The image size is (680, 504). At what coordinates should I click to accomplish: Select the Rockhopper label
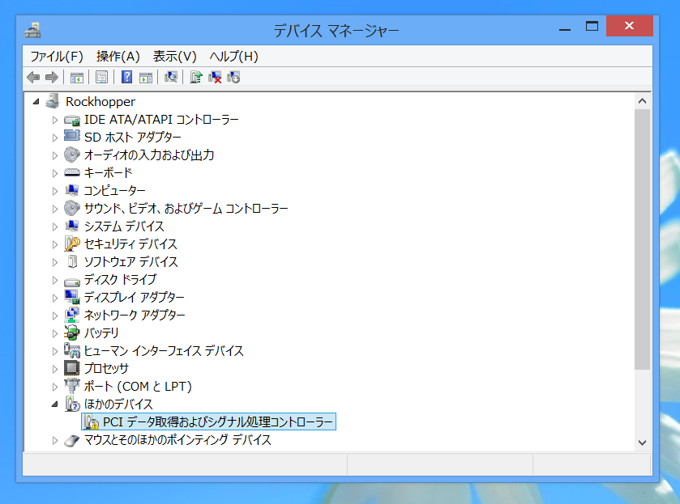100,101
